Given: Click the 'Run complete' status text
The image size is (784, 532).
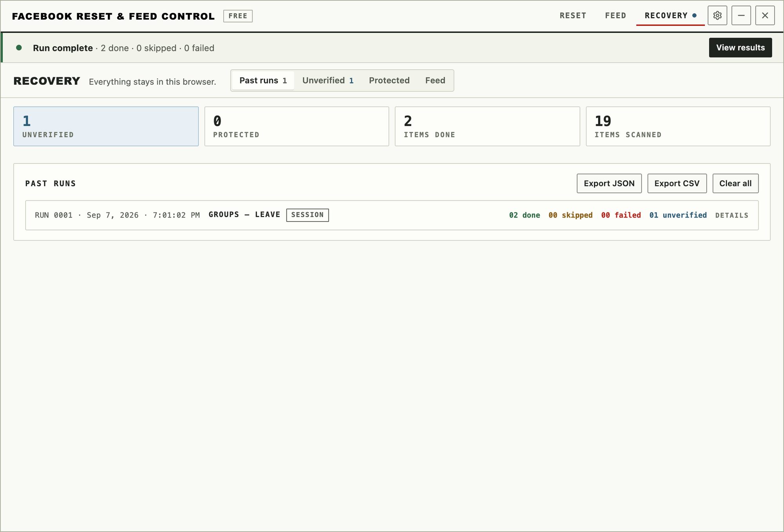Looking at the screenshot, I should [63, 48].
